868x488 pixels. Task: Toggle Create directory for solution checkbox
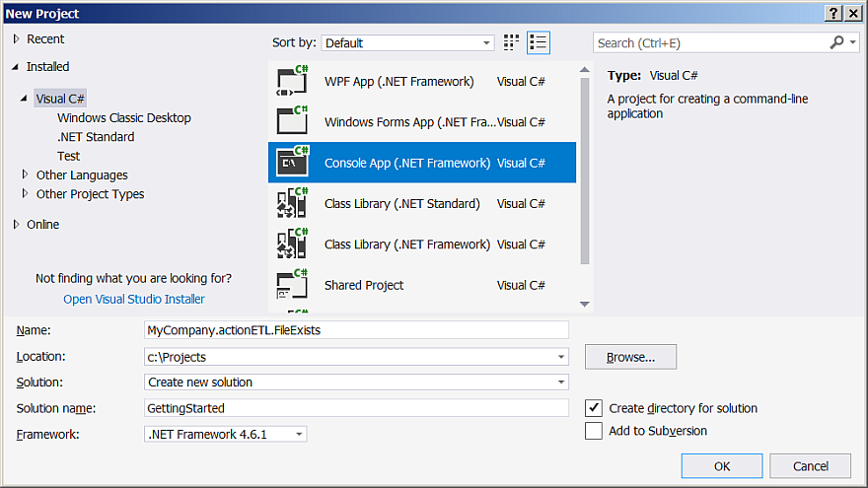coord(594,408)
